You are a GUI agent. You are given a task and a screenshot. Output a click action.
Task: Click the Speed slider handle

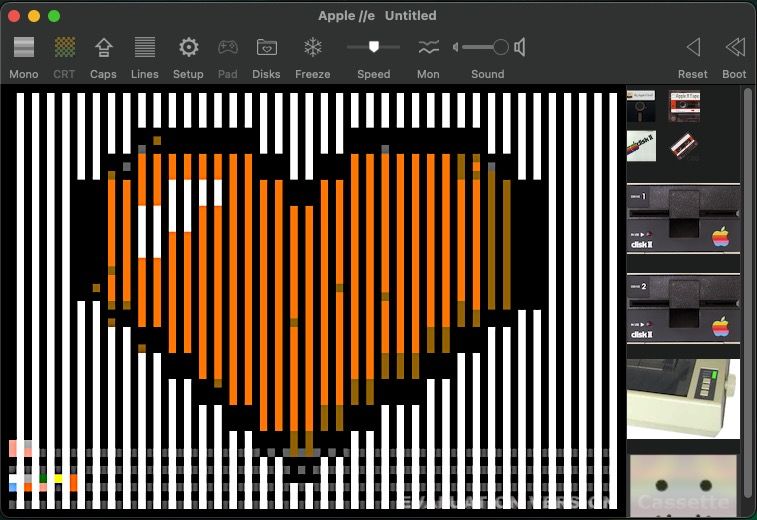tap(374, 46)
